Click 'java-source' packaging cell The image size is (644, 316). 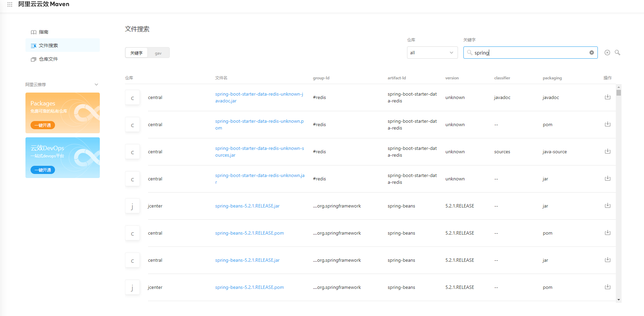(555, 152)
